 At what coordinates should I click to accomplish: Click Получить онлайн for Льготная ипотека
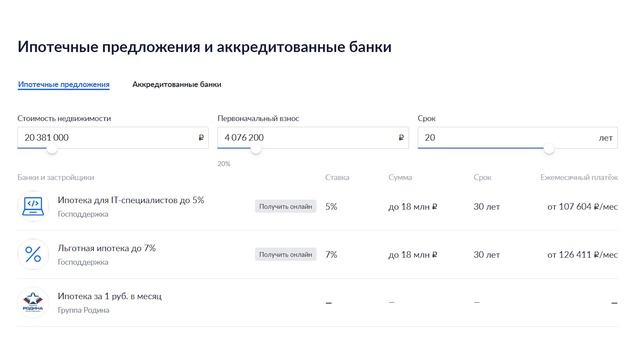285,254
